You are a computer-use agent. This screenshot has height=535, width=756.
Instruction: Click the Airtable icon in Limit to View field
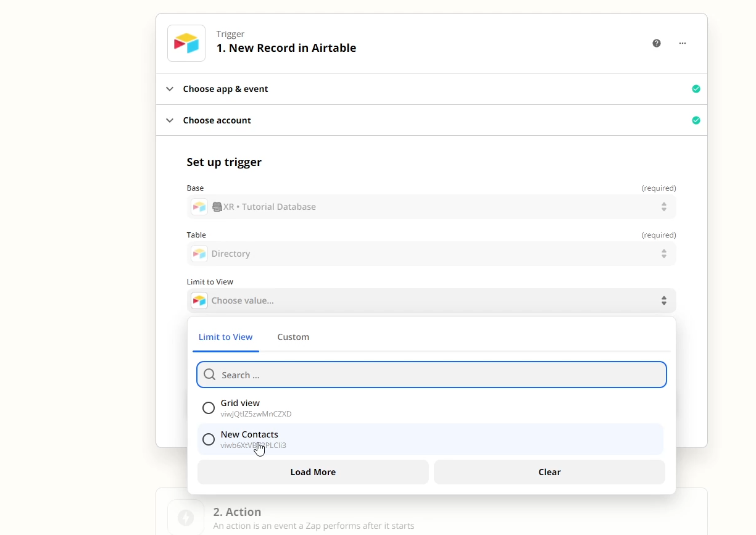[x=199, y=301]
